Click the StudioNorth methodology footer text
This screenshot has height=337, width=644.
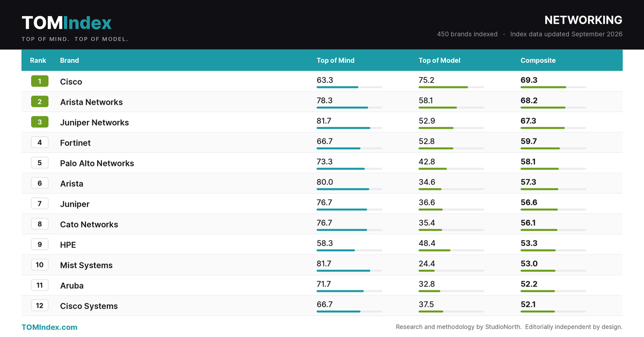(x=509, y=327)
